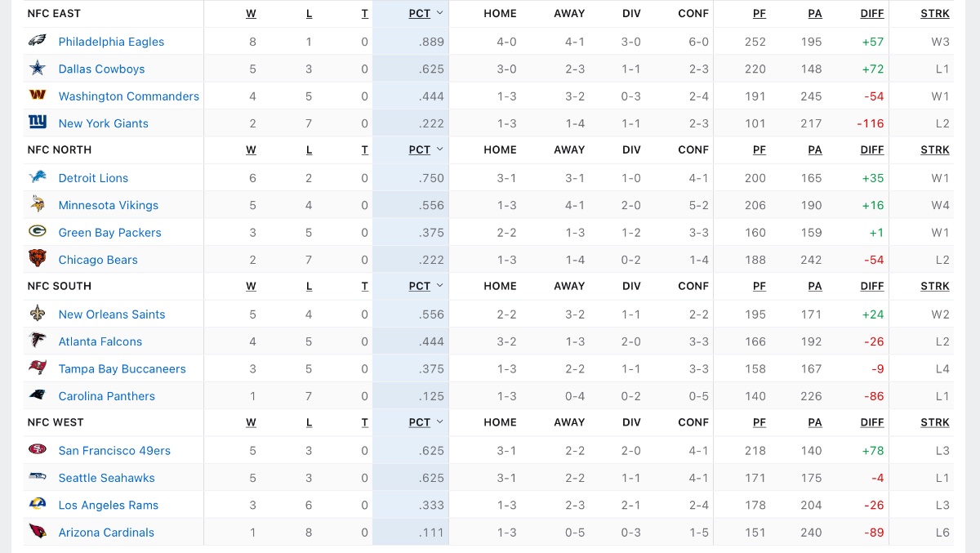
Task: Open the New York Giants team link
Action: point(103,123)
